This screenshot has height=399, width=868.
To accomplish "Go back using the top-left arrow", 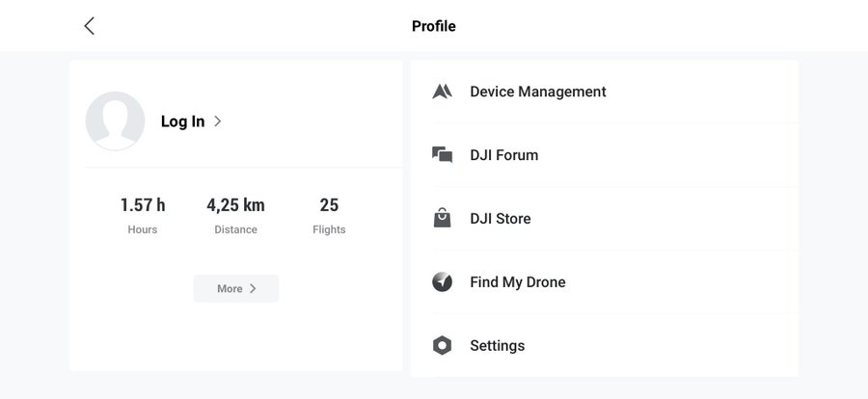I will click(x=90, y=26).
